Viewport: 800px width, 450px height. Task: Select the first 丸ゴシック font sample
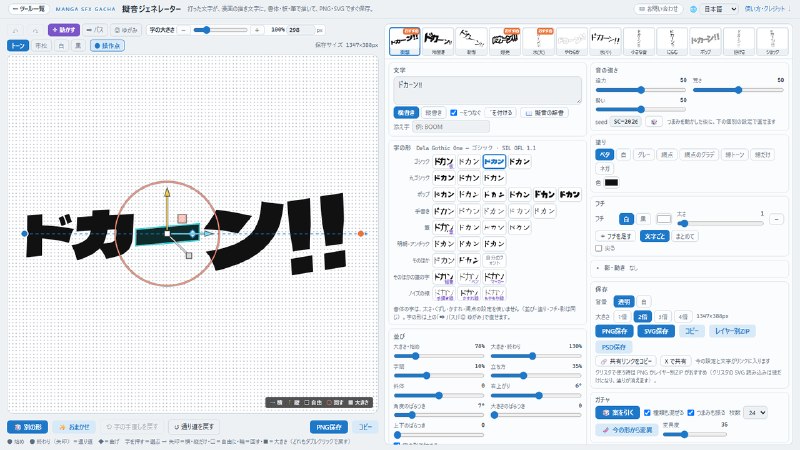(x=444, y=178)
